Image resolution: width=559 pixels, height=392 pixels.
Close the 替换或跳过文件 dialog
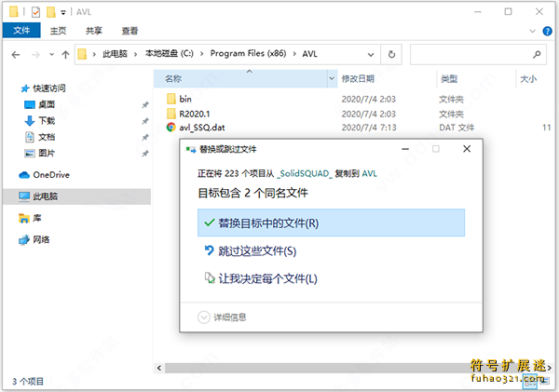(467, 149)
